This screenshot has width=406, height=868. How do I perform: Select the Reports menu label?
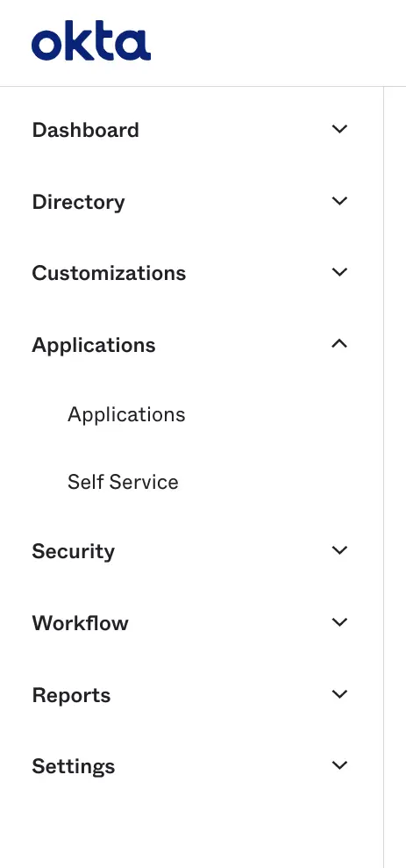(x=71, y=696)
